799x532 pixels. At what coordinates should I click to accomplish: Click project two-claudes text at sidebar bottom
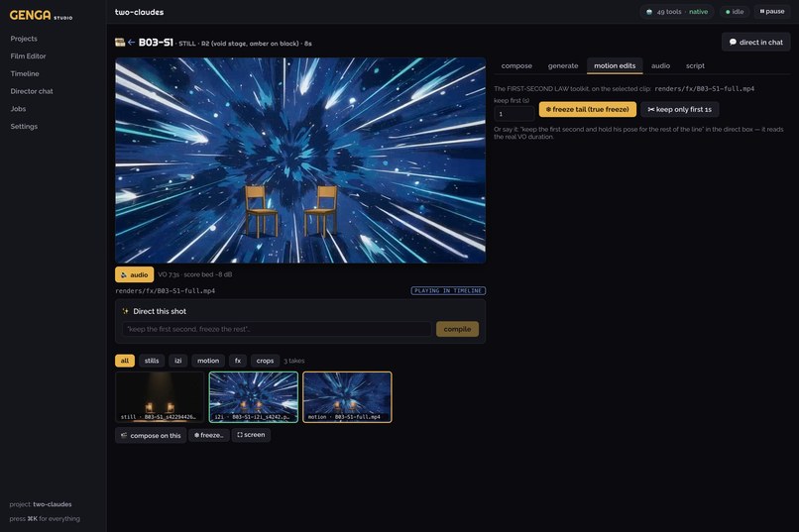pos(41,504)
